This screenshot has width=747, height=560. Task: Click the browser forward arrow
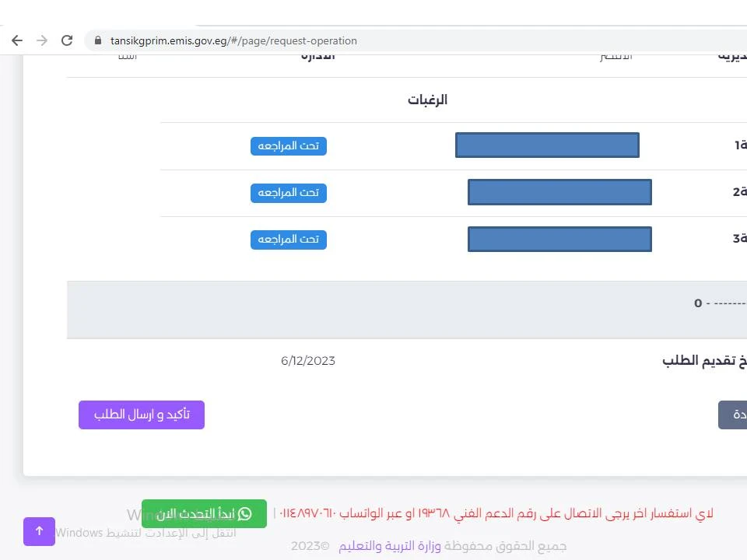pos(42,40)
